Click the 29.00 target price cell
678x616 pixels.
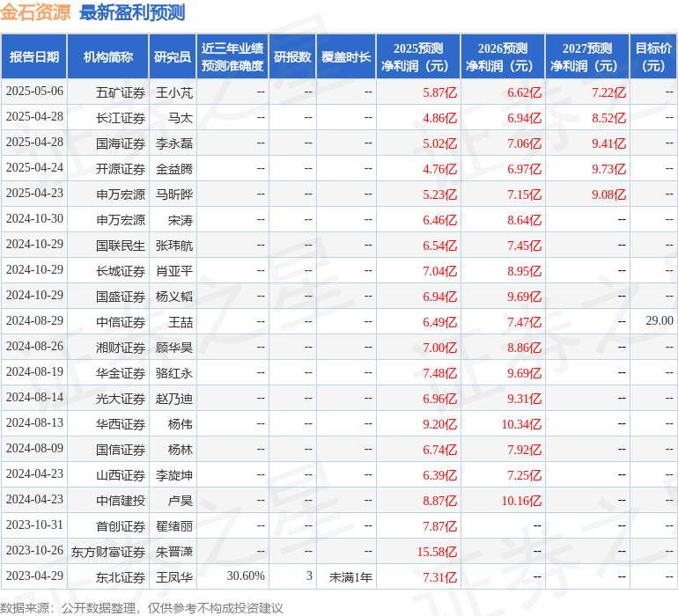tap(659, 321)
